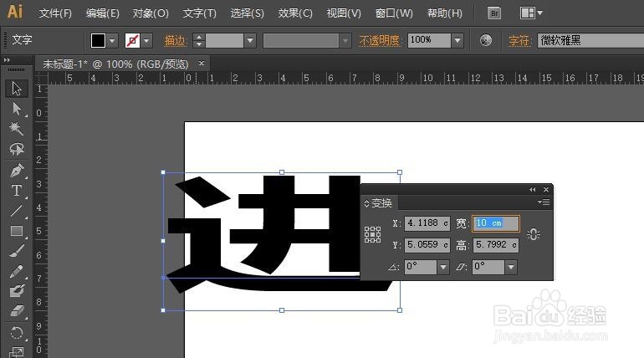This screenshot has height=358, width=644.
Task: Click the 描边 stroke panel link
Action: pyautogui.click(x=176, y=41)
